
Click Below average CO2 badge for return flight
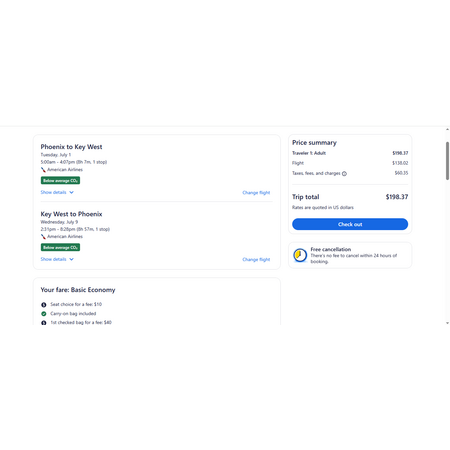[x=60, y=247]
